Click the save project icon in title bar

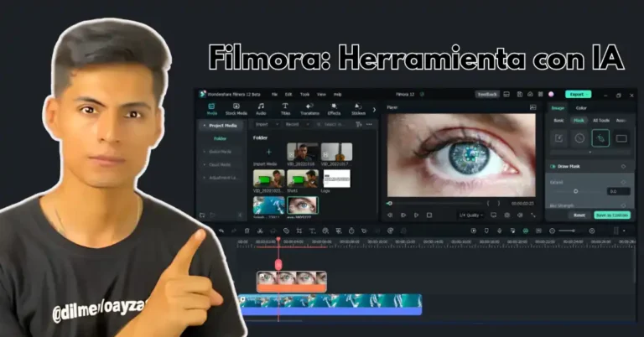pos(520,95)
